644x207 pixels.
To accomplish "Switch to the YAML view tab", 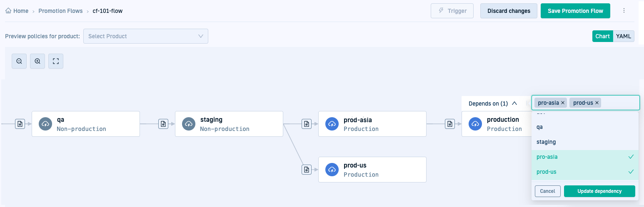I will pyautogui.click(x=624, y=36).
